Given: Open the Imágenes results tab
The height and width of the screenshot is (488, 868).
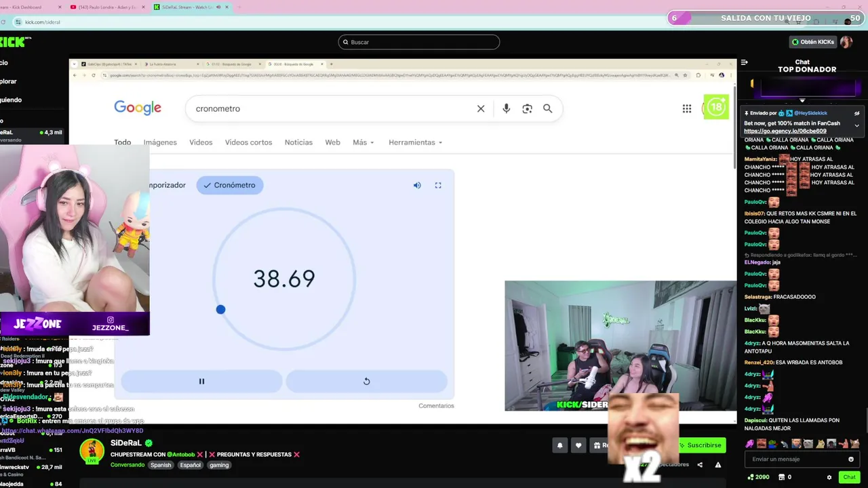Looking at the screenshot, I should (160, 142).
